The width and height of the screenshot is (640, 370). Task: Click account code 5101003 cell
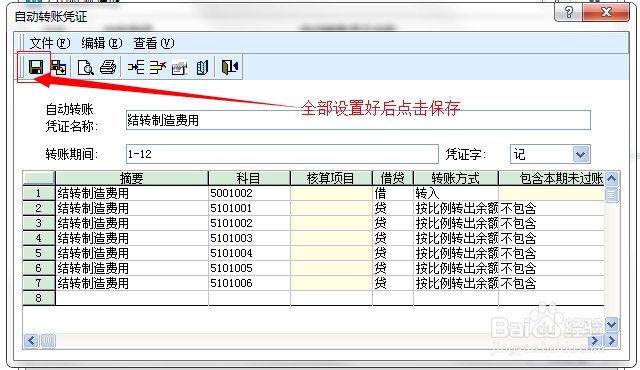[249, 238]
